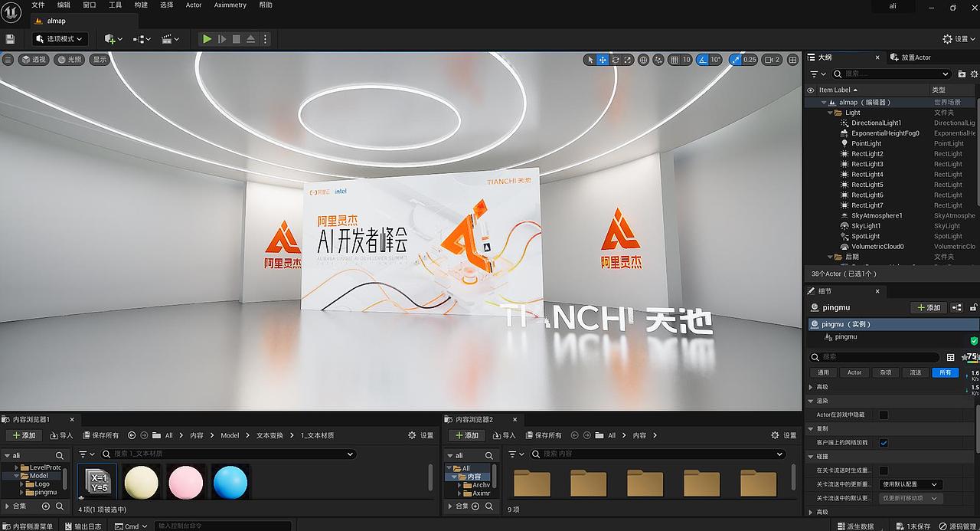This screenshot has height=531, width=980.
Task: Toggle 客户端上的网络加载 checkbox
Action: pos(884,443)
